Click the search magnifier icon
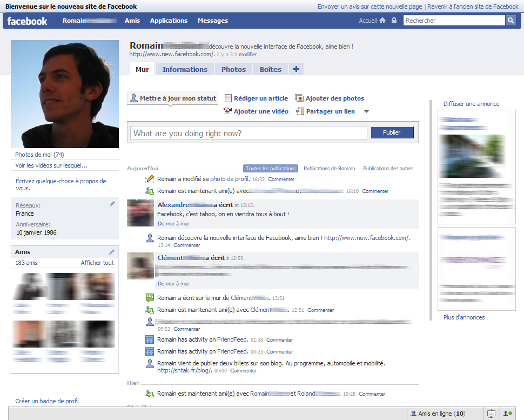 click(x=509, y=20)
